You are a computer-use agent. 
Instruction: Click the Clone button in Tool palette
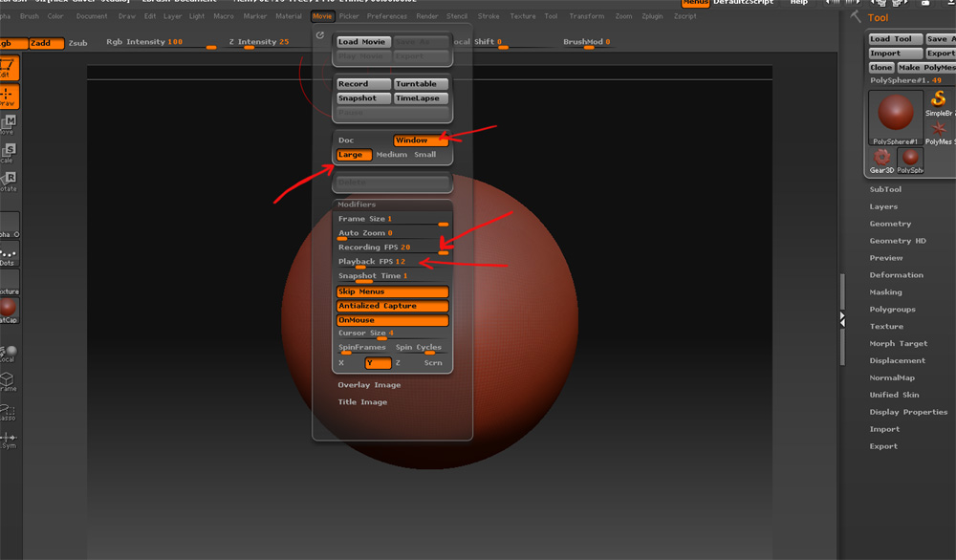[881, 68]
